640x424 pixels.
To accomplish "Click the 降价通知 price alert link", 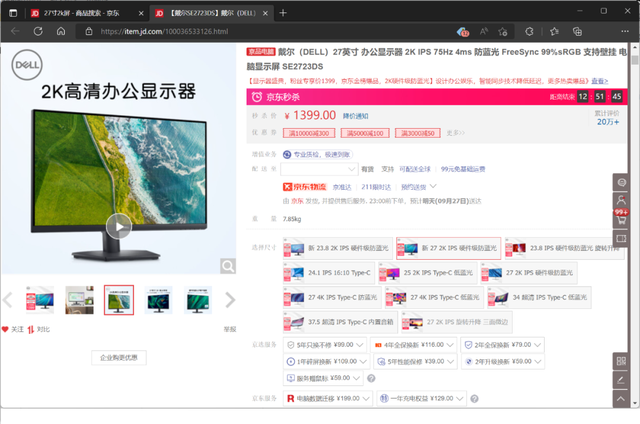I will (x=355, y=116).
